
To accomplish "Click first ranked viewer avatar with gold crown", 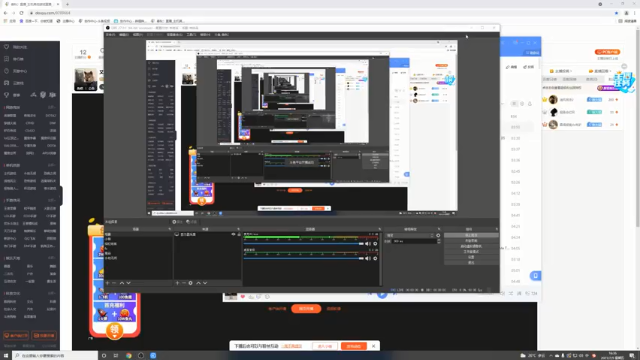I will point(553,100).
